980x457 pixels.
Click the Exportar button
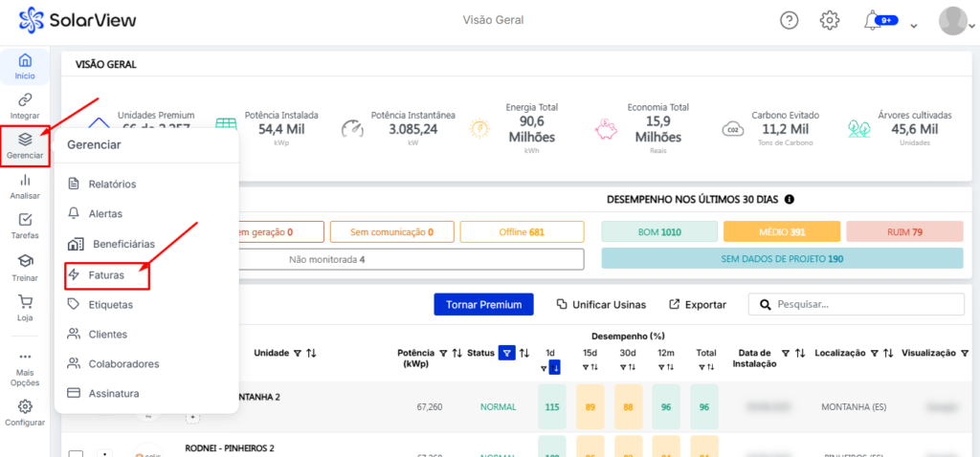point(698,304)
